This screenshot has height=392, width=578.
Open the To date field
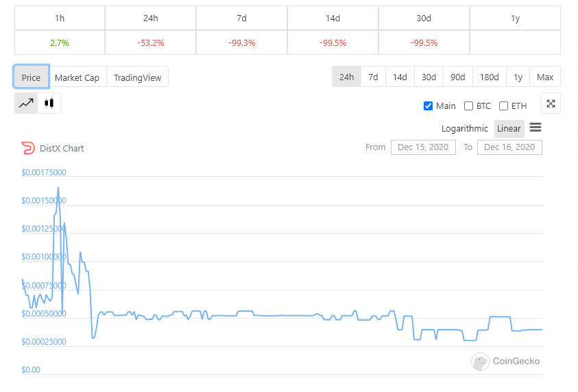tap(509, 147)
